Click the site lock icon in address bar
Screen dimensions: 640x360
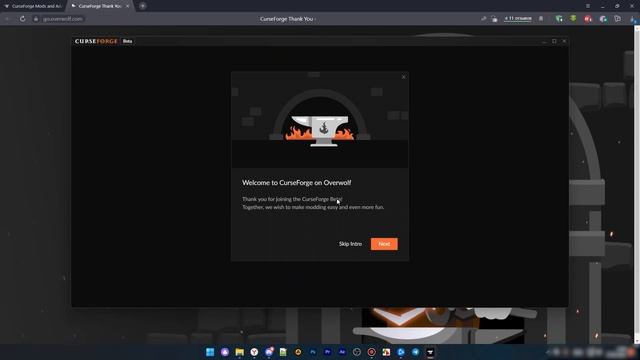(36, 19)
